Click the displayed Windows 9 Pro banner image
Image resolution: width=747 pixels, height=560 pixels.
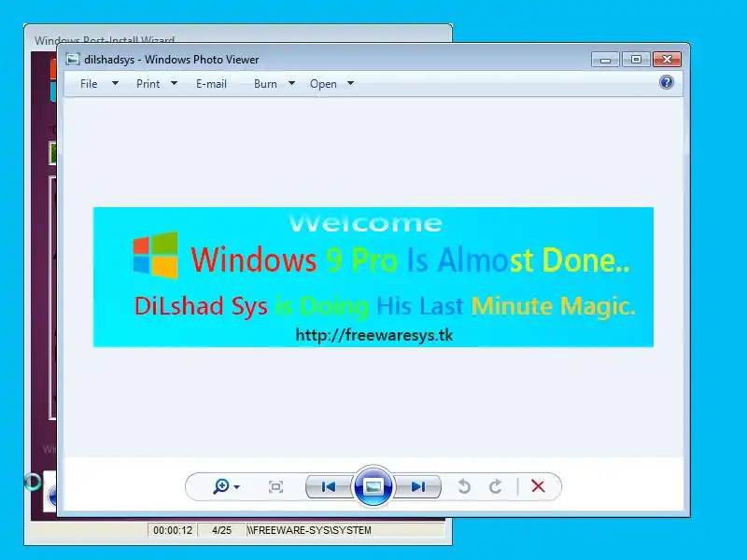pyautogui.click(x=373, y=277)
